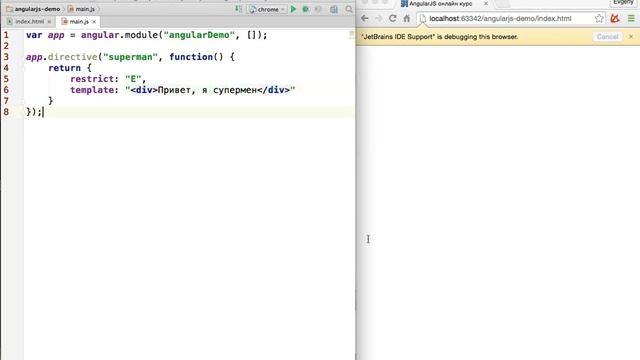Cancel the JetBrains debugging infobar
Screen dimensions: 640x360
[607, 37]
